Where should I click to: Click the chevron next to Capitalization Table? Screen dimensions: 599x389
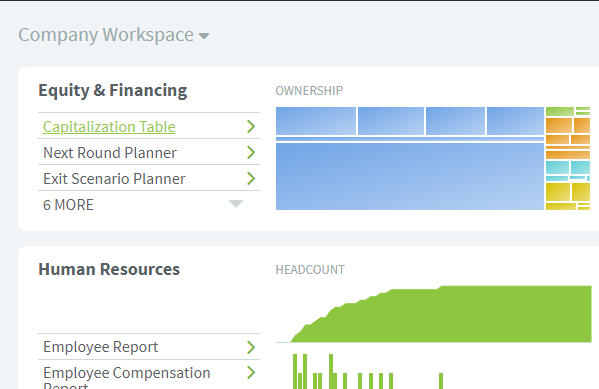251,126
